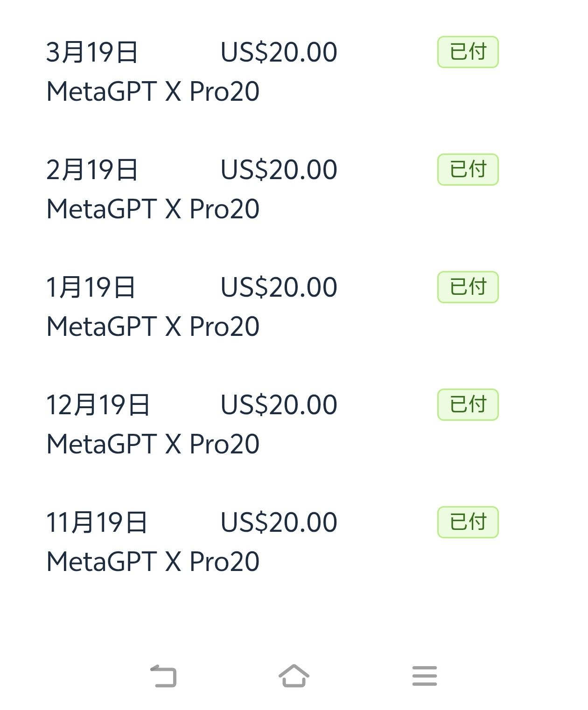Open the recent apps menu icon
This screenshot has height=710, width=588.
click(424, 676)
